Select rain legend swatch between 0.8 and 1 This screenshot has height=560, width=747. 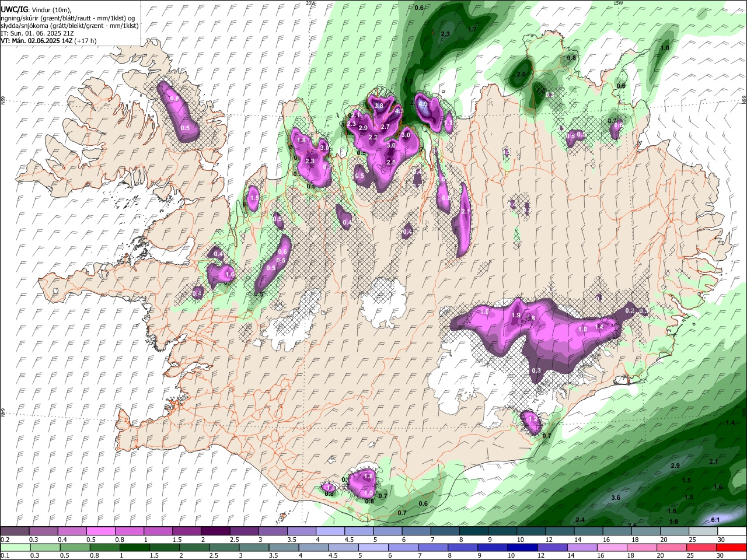pyautogui.click(x=104, y=547)
